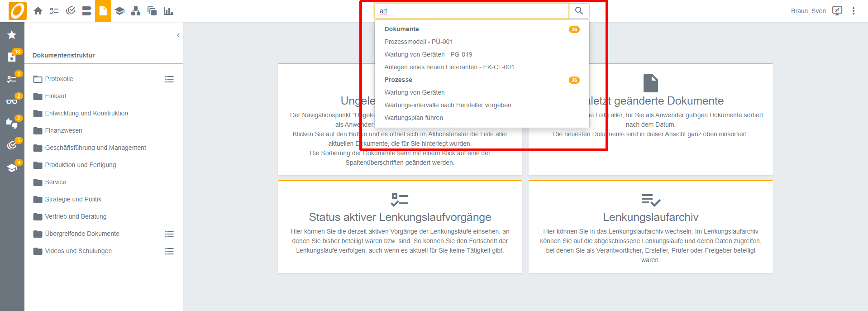Image resolution: width=868 pixels, height=311 pixels.
Task: Click the graduation cap icon in top toolbar
Action: [119, 11]
